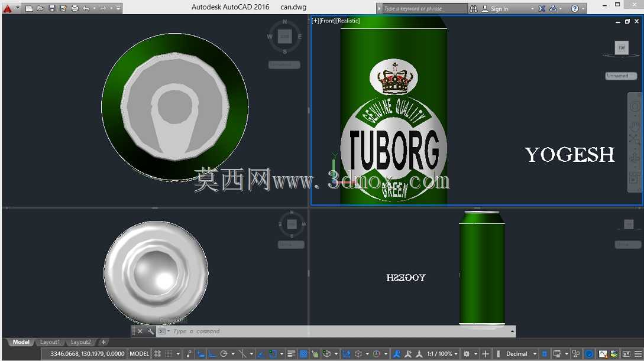Screen dimensions: 644x361
Task: Click the Save As icon
Action: pyautogui.click(x=63, y=8)
